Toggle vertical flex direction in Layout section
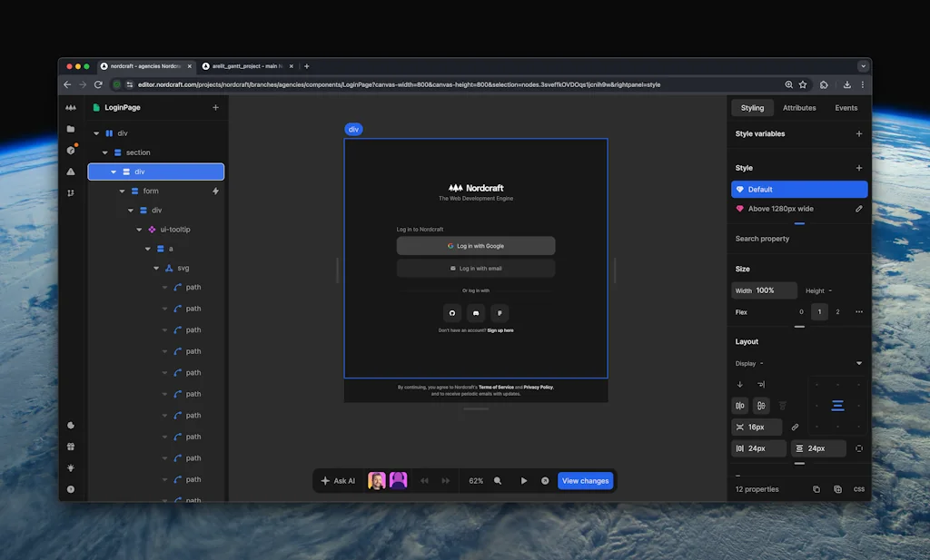 tap(741, 384)
